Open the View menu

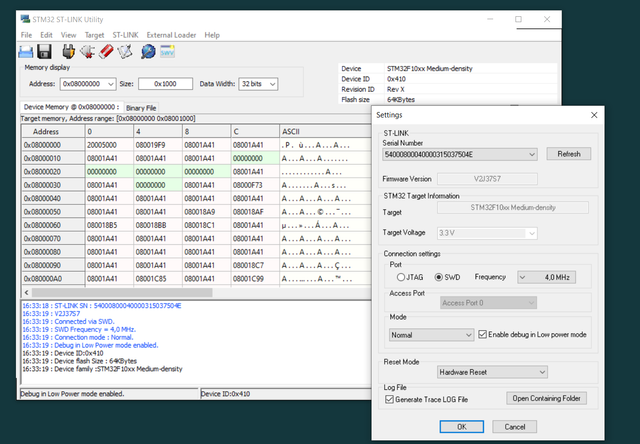pos(68,35)
